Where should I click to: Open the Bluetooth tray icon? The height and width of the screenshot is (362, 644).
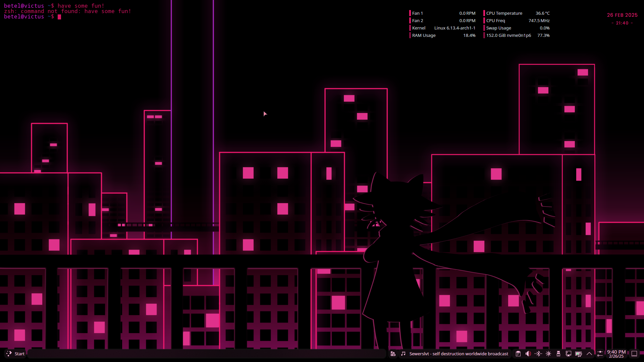pos(538,354)
